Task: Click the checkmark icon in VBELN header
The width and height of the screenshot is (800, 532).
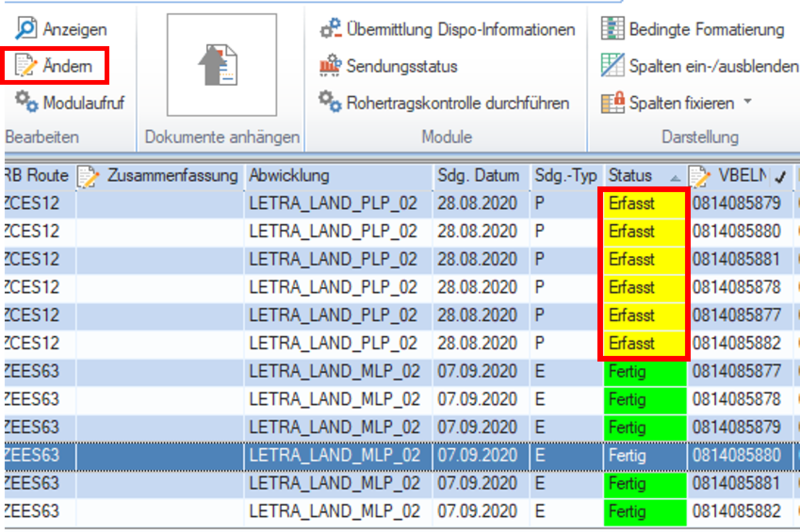Action: [x=780, y=177]
